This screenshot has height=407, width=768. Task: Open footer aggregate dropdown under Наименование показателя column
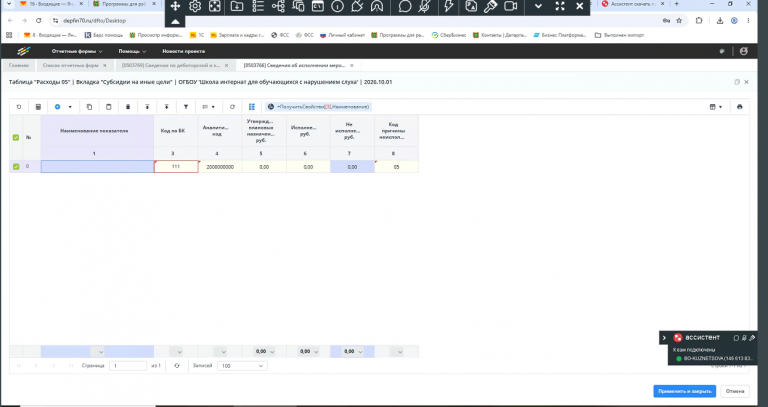click(x=97, y=352)
